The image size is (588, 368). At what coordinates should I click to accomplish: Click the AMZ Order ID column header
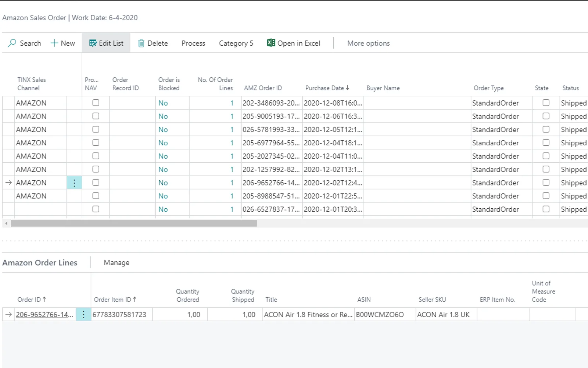[263, 88]
